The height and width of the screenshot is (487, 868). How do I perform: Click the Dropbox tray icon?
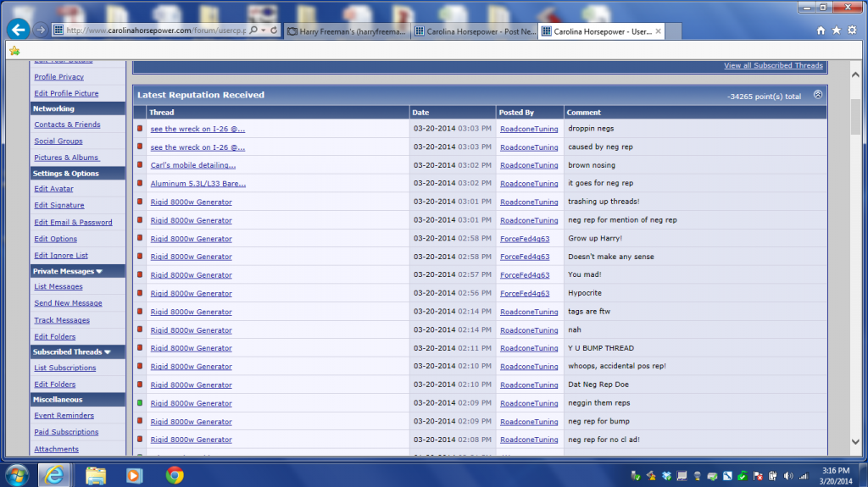pos(666,476)
